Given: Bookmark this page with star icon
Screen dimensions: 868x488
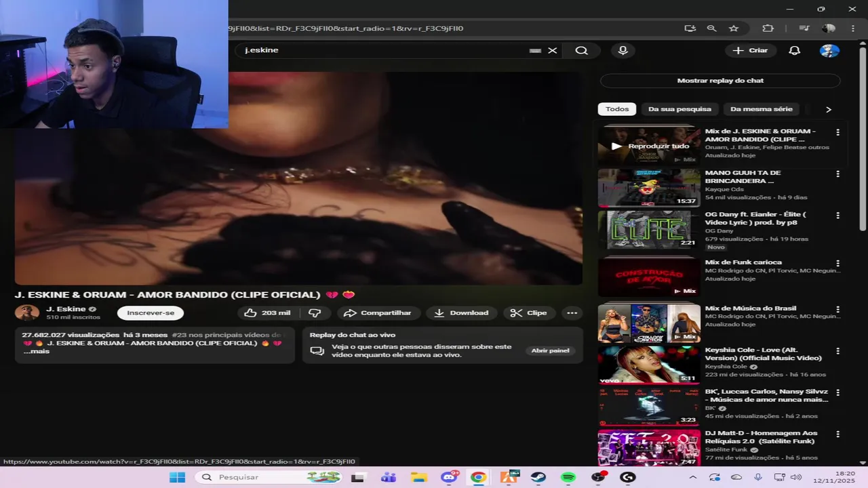Looking at the screenshot, I should pos(734,28).
